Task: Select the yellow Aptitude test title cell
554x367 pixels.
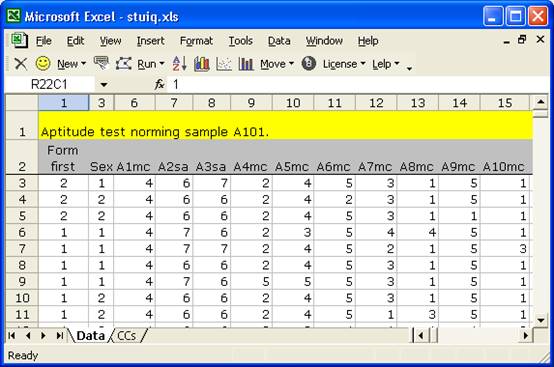Action: 285,125
